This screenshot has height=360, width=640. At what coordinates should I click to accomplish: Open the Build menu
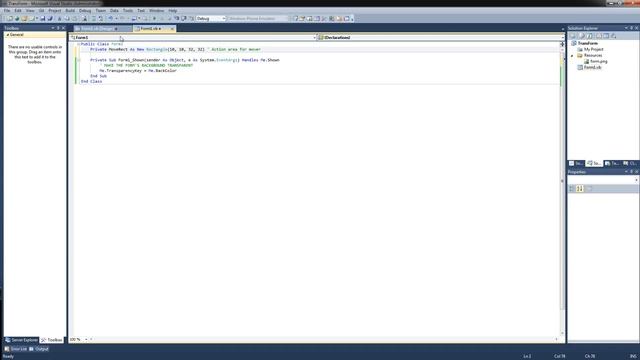pyautogui.click(x=70, y=11)
